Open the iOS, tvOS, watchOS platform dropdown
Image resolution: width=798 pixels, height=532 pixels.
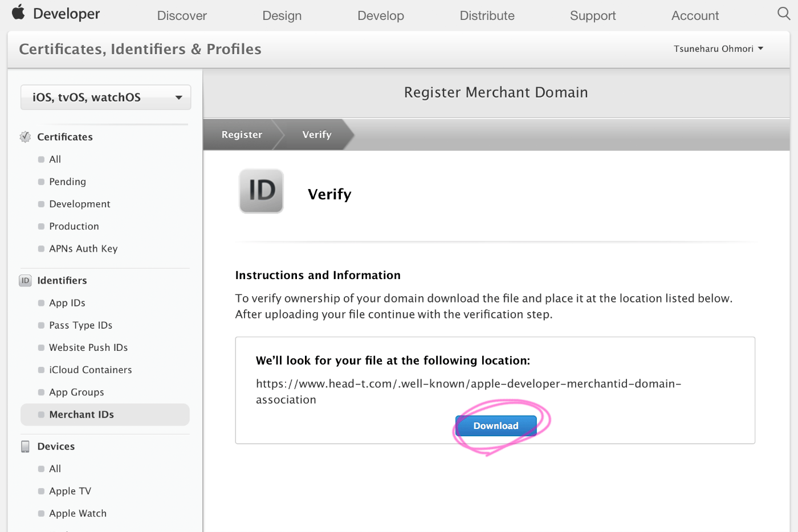coord(105,97)
